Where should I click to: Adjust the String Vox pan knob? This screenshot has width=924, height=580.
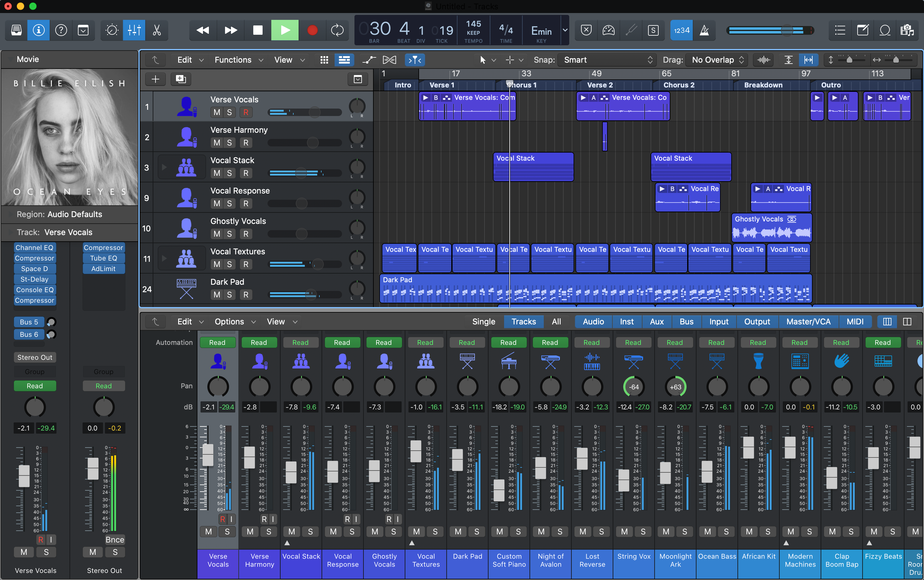click(x=633, y=386)
